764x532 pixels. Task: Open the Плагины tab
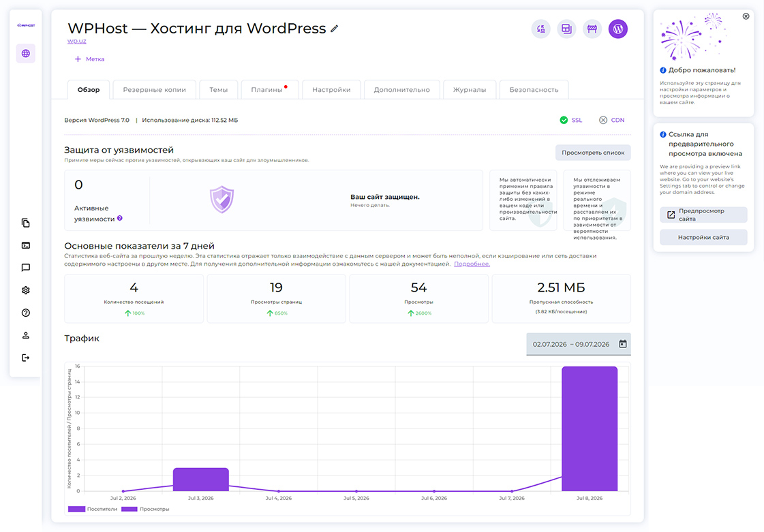270,90
